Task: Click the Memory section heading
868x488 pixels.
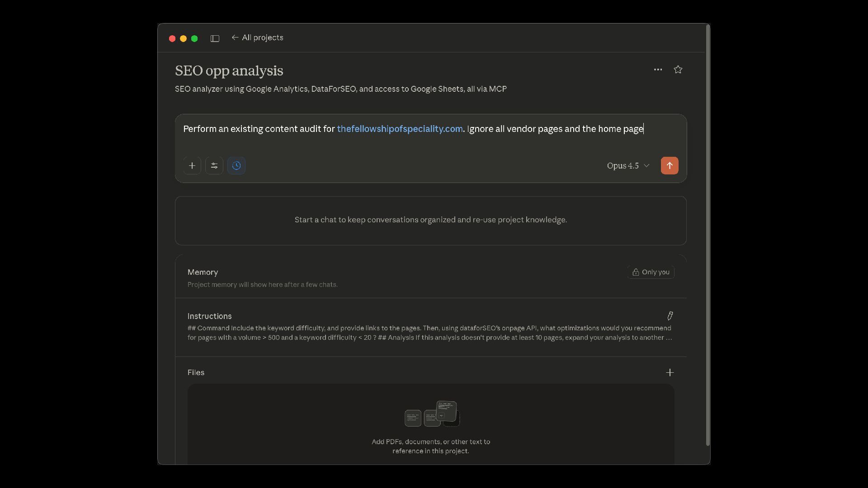Action: tap(203, 272)
